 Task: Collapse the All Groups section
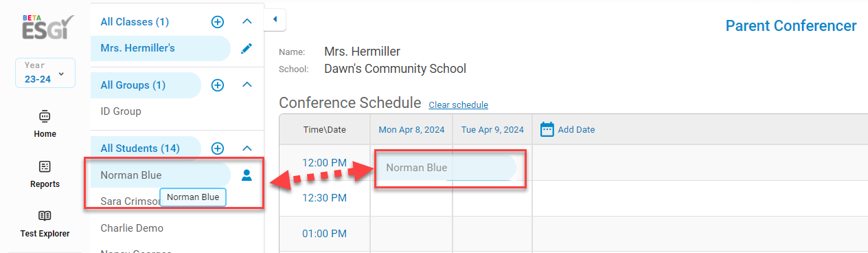point(248,85)
